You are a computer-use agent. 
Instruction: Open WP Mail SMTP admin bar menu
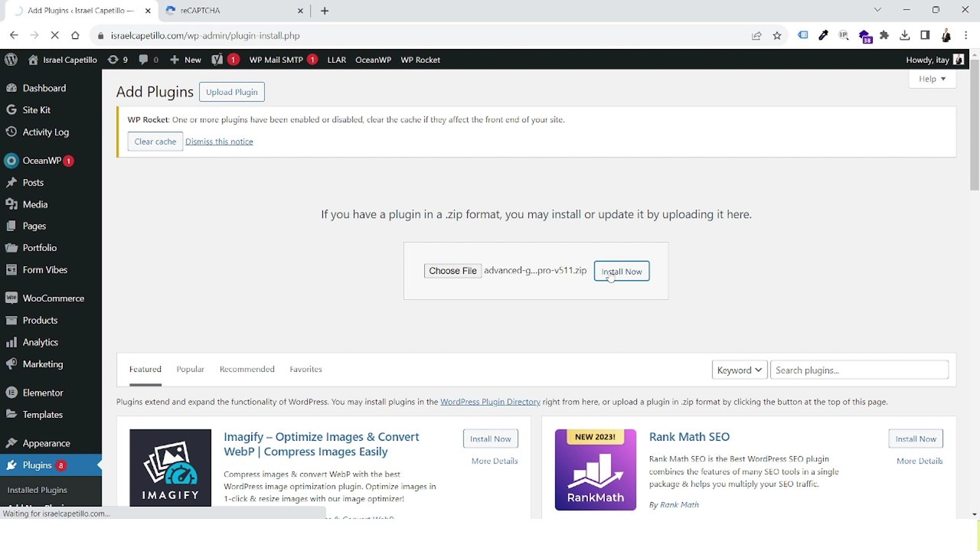click(283, 60)
